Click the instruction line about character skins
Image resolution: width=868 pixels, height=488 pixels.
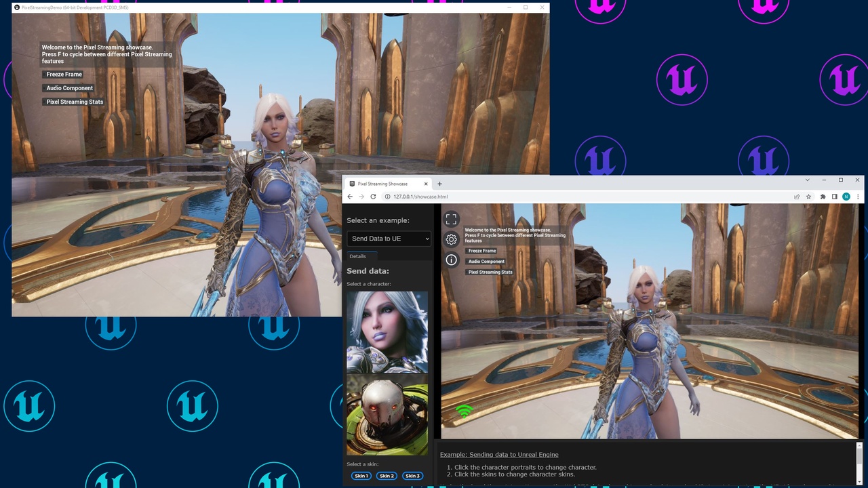coord(515,474)
